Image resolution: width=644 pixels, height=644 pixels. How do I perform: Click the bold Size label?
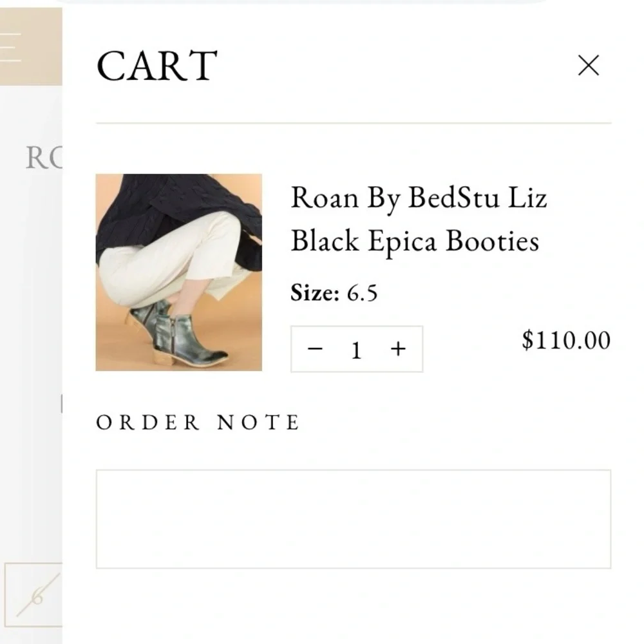pos(315,293)
